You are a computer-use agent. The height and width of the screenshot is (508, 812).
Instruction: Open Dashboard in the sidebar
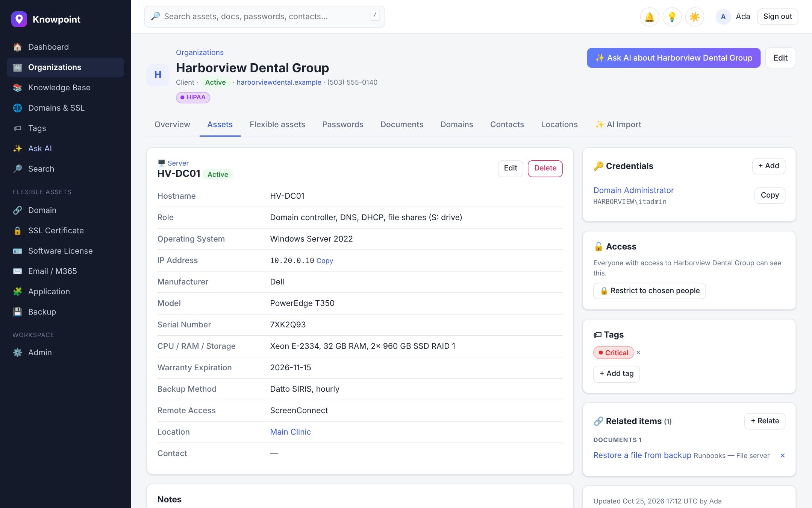65,47
